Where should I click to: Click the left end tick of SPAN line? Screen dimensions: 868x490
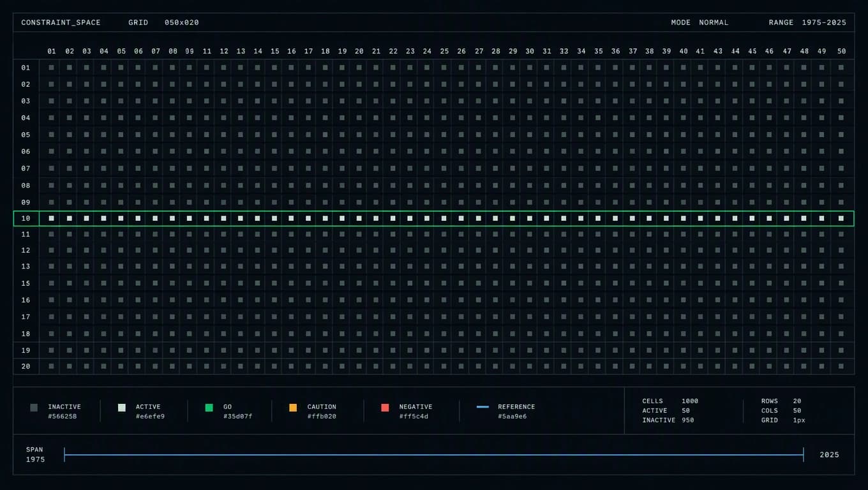(x=64, y=455)
